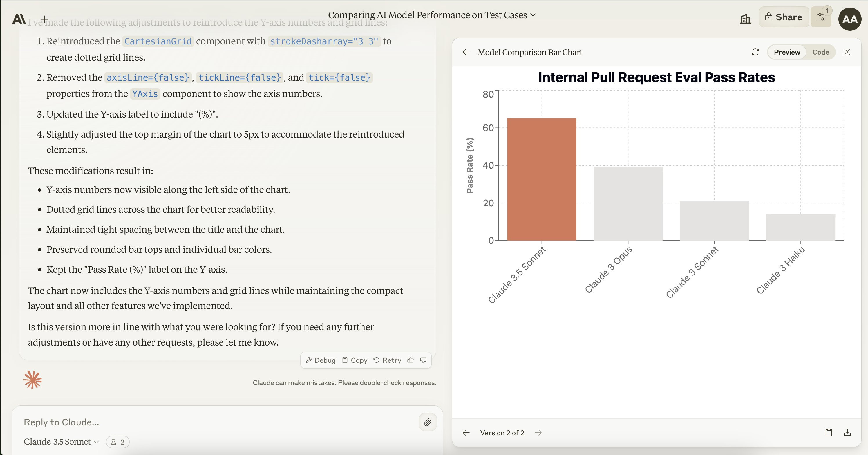Download the artifact via download icon

click(x=847, y=433)
